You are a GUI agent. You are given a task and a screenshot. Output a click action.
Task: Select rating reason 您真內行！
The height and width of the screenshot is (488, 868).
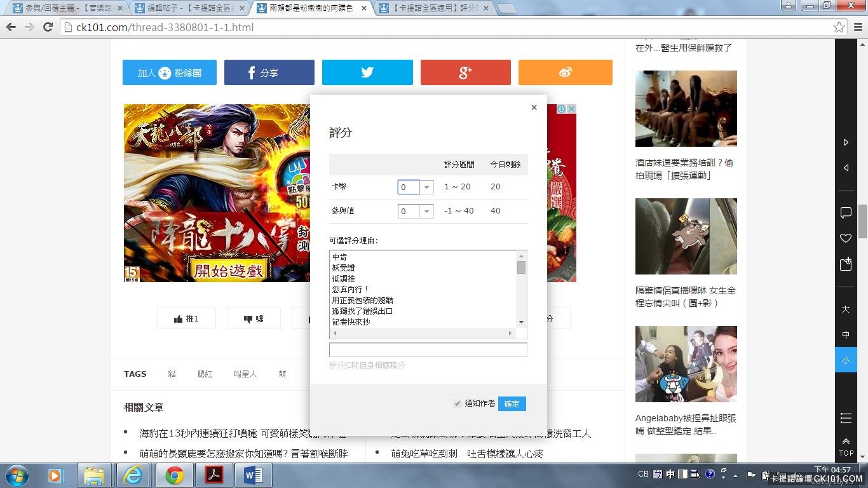click(x=351, y=290)
